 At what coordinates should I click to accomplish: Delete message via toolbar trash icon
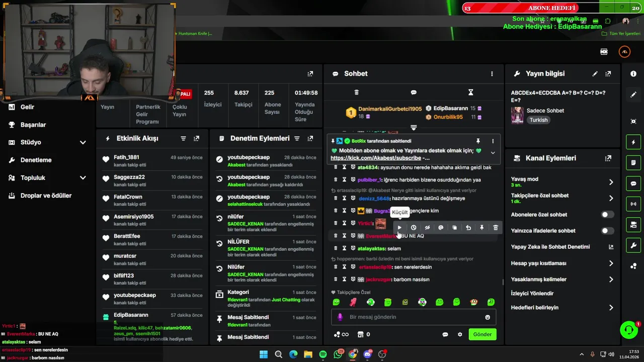point(496,228)
